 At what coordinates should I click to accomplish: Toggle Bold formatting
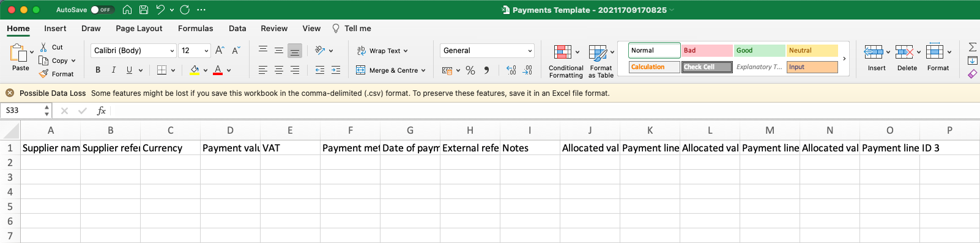[98, 70]
